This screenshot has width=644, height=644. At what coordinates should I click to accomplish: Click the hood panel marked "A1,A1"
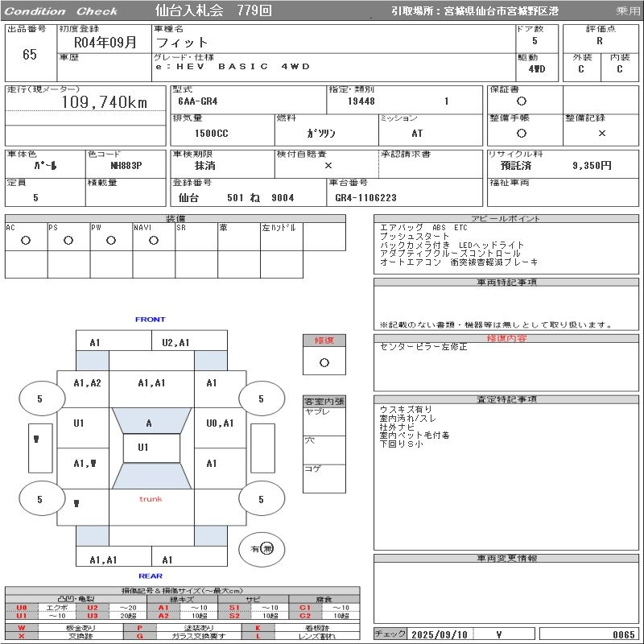[x=151, y=383]
